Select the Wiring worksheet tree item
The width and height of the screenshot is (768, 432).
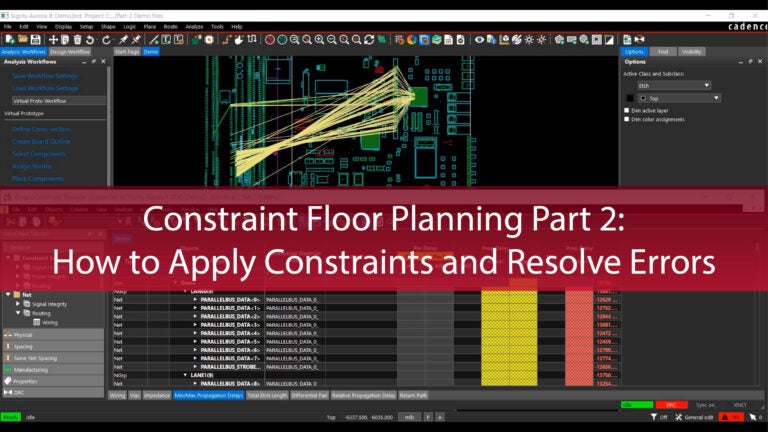point(46,322)
